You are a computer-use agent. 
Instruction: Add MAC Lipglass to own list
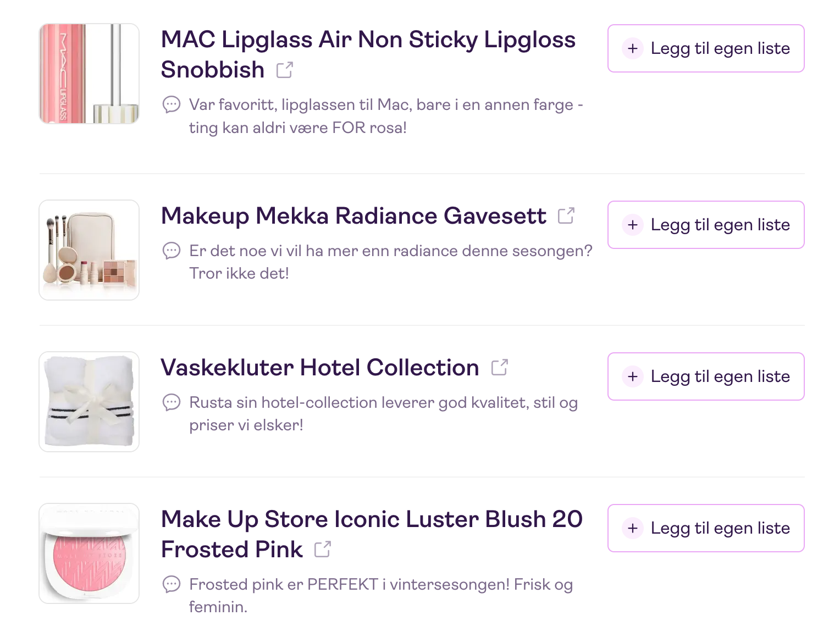(706, 48)
